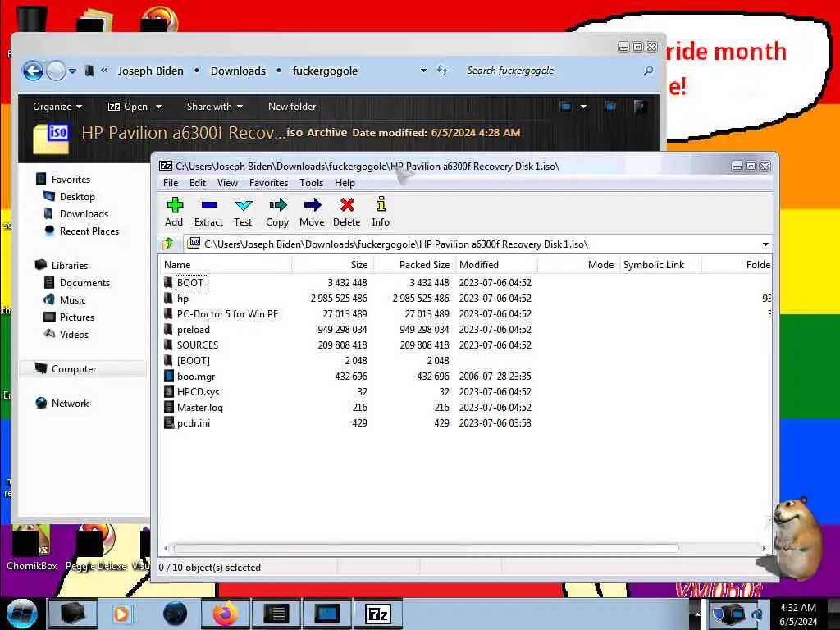Screen dimensions: 840x630
Task: Click Joseph Biden breadcrumb in Explorer
Action: 151,71
